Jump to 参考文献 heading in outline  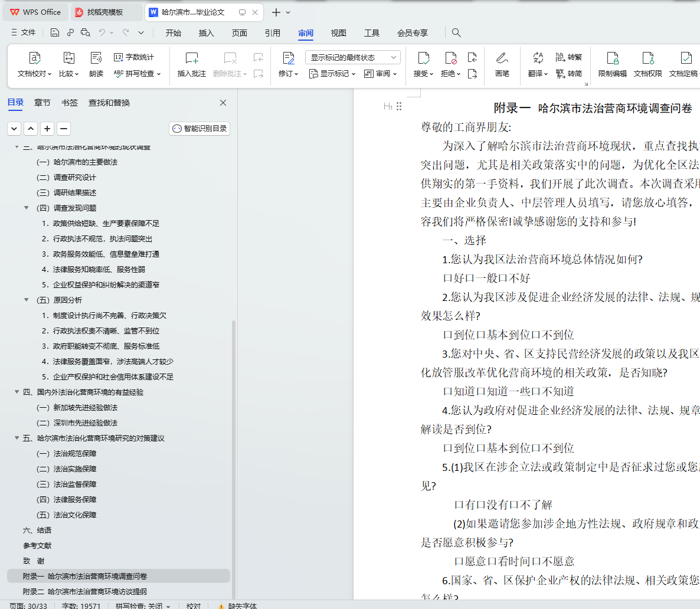coord(38,546)
